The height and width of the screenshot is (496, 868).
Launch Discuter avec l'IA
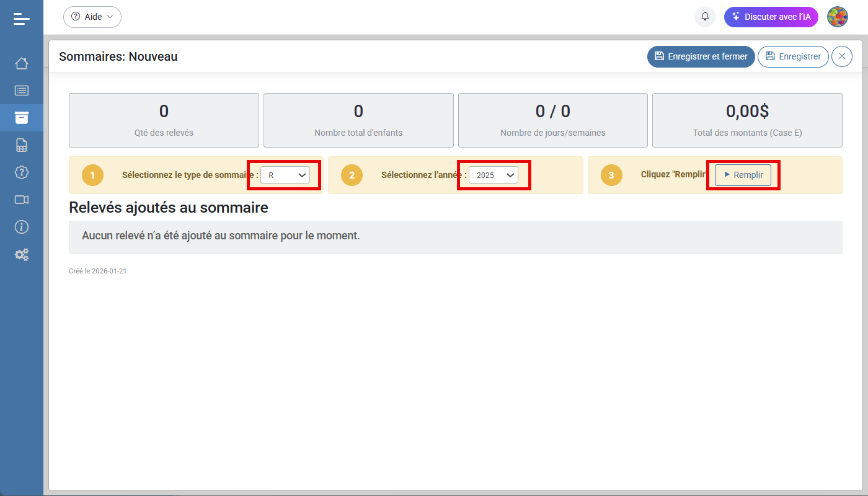pyautogui.click(x=771, y=17)
